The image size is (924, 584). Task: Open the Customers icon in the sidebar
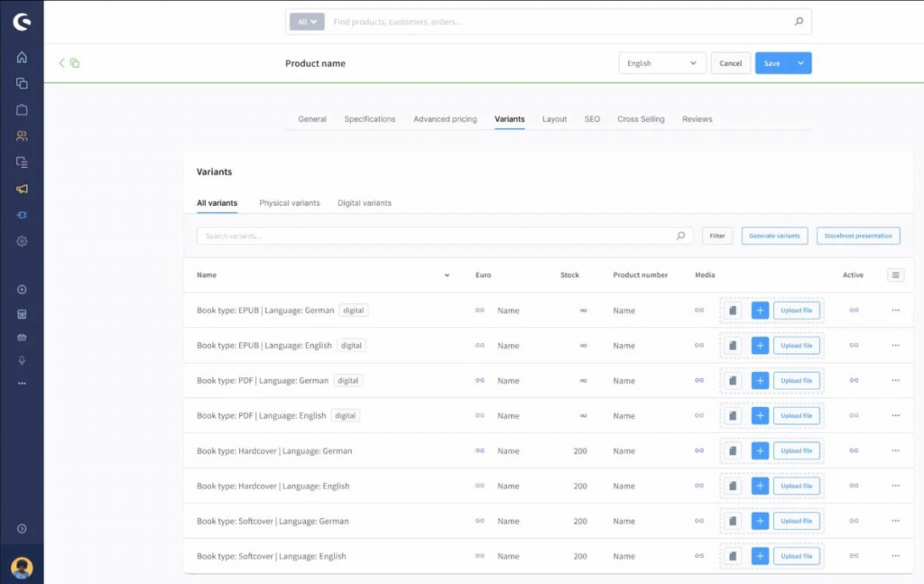pyautogui.click(x=22, y=136)
